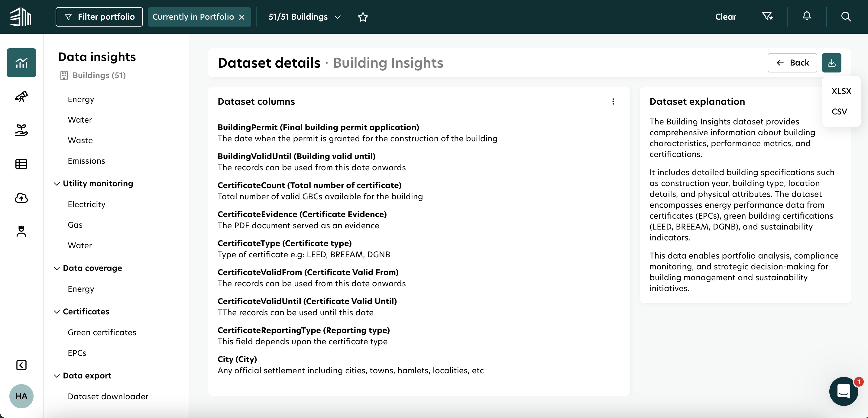Collapse the sidebar with the chevron toggle
This screenshot has width=868, height=418.
pos(21,365)
